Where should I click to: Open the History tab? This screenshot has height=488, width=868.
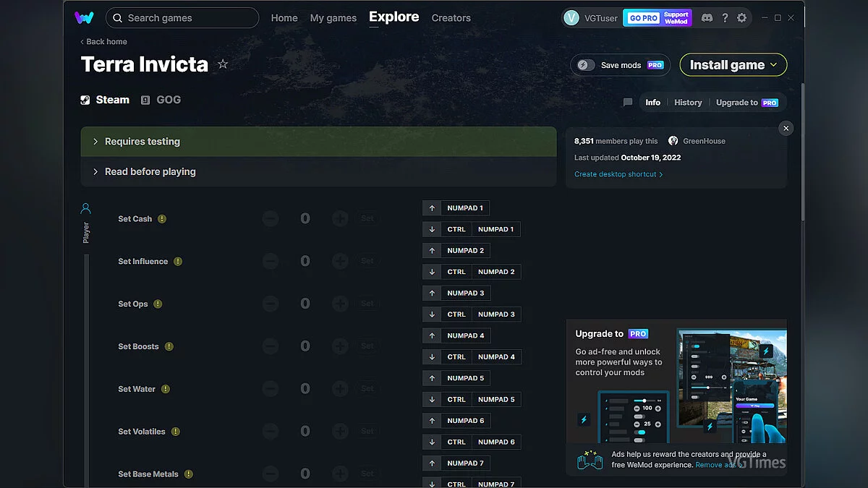[688, 103]
